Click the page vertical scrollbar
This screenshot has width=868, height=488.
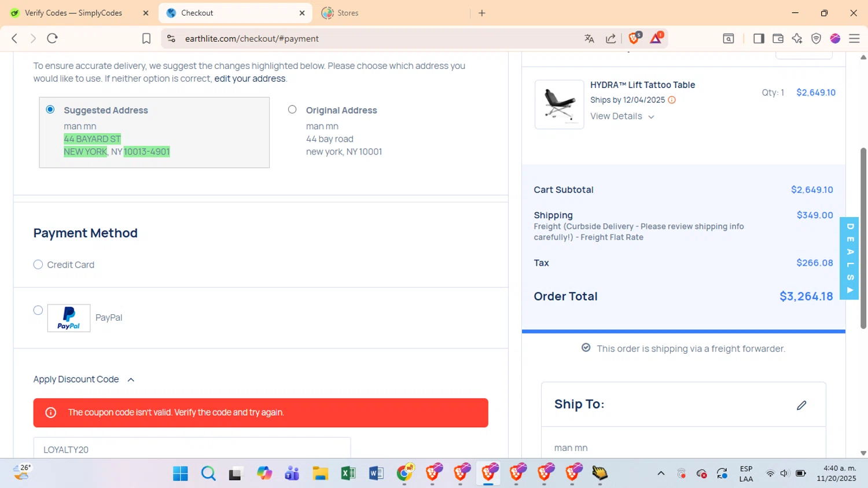tap(863, 238)
